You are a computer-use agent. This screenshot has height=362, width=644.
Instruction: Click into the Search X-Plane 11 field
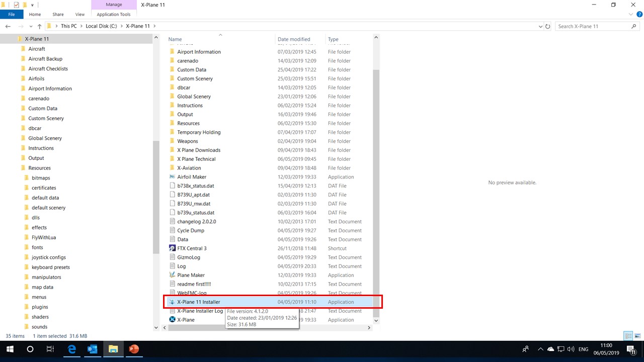(x=593, y=26)
